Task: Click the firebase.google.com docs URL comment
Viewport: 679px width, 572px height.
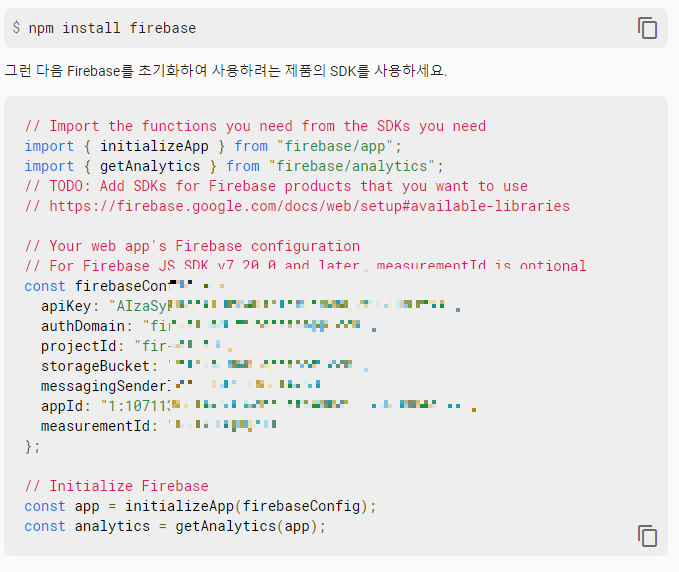Action: [297, 206]
